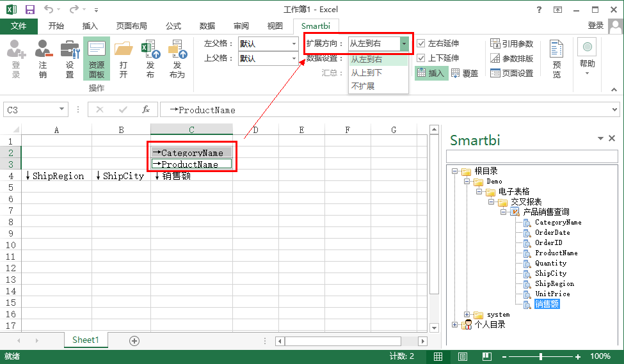Screen dimensions: 624x364
Task: Choose 'left to right' (从左到右) list option
Action: [x=378, y=59]
